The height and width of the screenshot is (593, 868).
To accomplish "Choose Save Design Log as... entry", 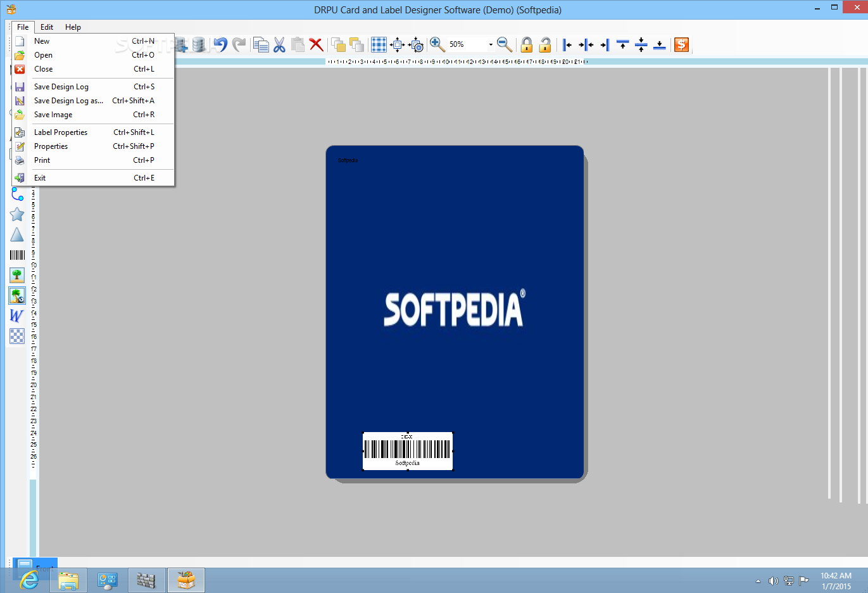I will pyautogui.click(x=93, y=101).
